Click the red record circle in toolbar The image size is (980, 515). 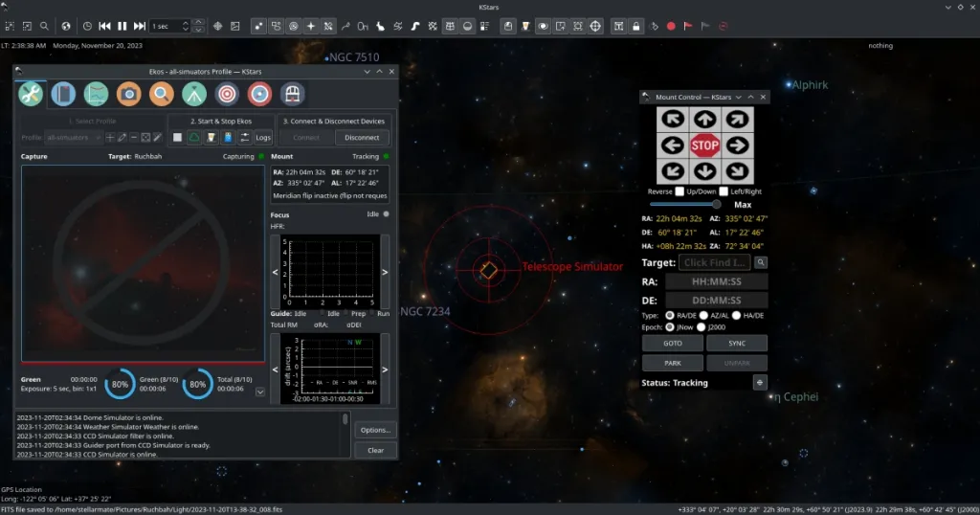pyautogui.click(x=671, y=26)
